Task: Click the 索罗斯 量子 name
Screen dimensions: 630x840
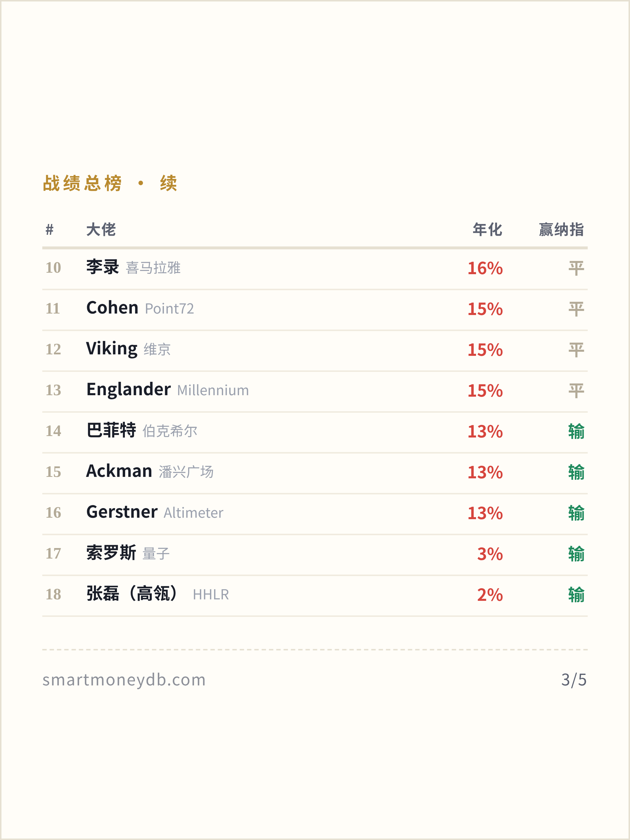Action: click(x=127, y=553)
